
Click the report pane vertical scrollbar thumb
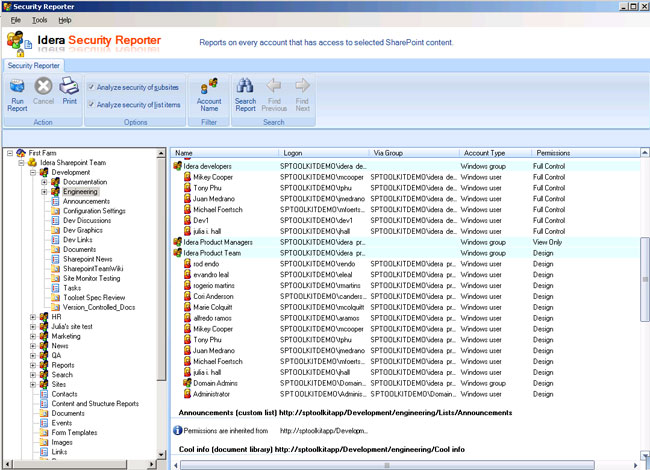645,279
